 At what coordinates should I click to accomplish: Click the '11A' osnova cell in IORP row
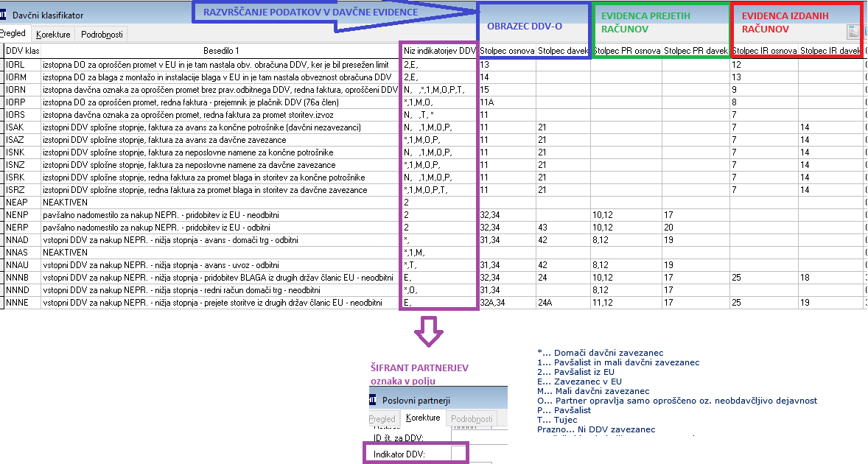coord(507,102)
